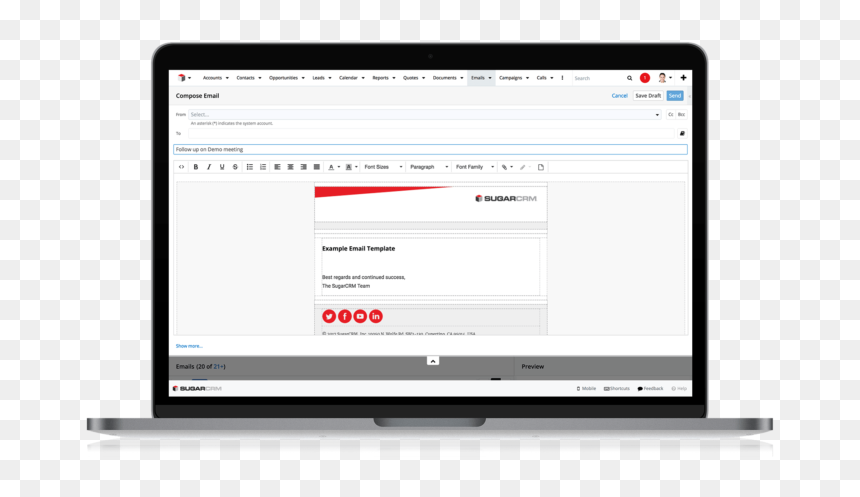Open the From account select dropdown
Screen dimensions: 860x497
click(x=425, y=115)
